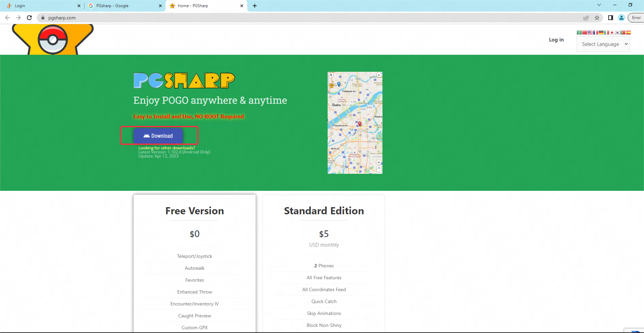Select the South Korean flag language

[617, 32]
